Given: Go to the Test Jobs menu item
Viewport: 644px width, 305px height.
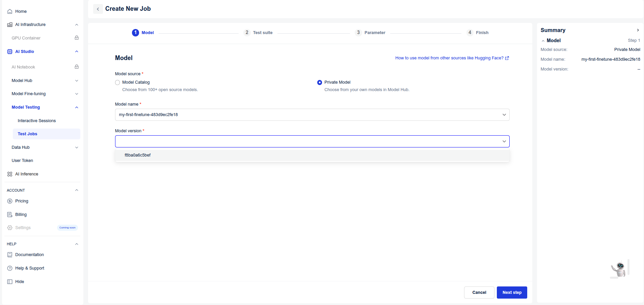Looking at the screenshot, I should (28, 134).
